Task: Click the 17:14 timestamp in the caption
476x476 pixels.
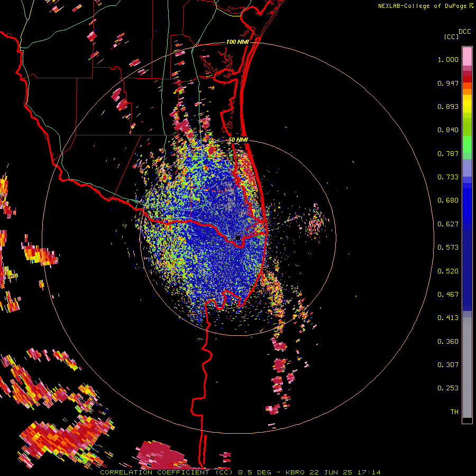Action: (x=369, y=472)
